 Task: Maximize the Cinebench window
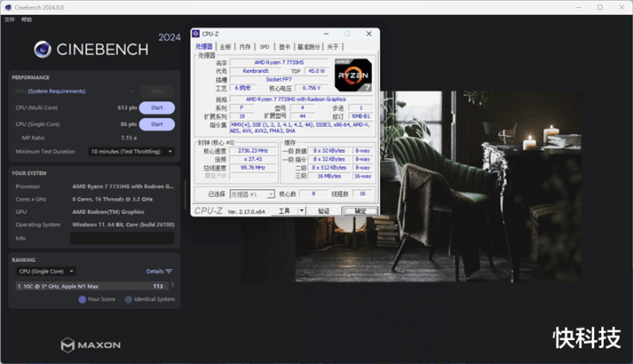click(600, 7)
